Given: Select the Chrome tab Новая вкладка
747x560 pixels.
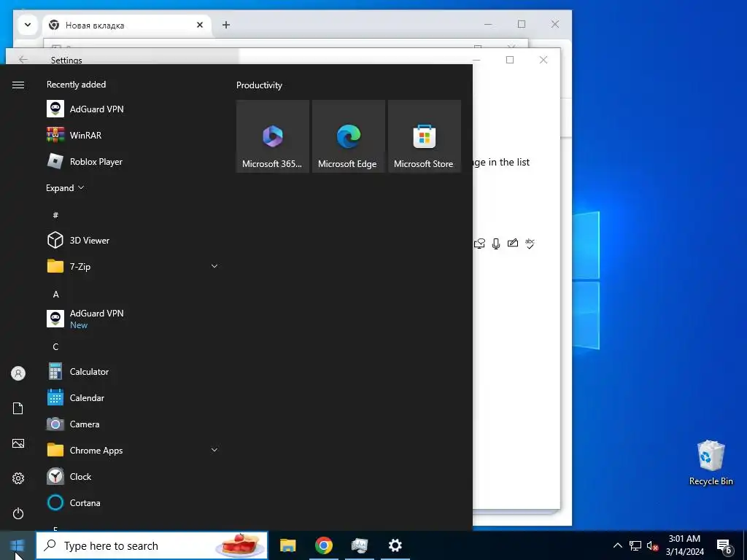Looking at the screenshot, I should (x=127, y=26).
